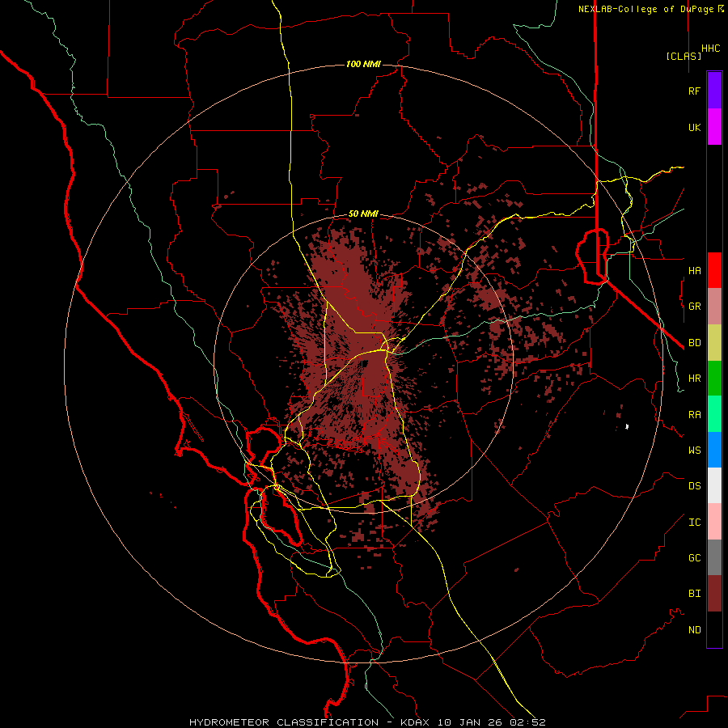Click the IC legend label

(695, 523)
